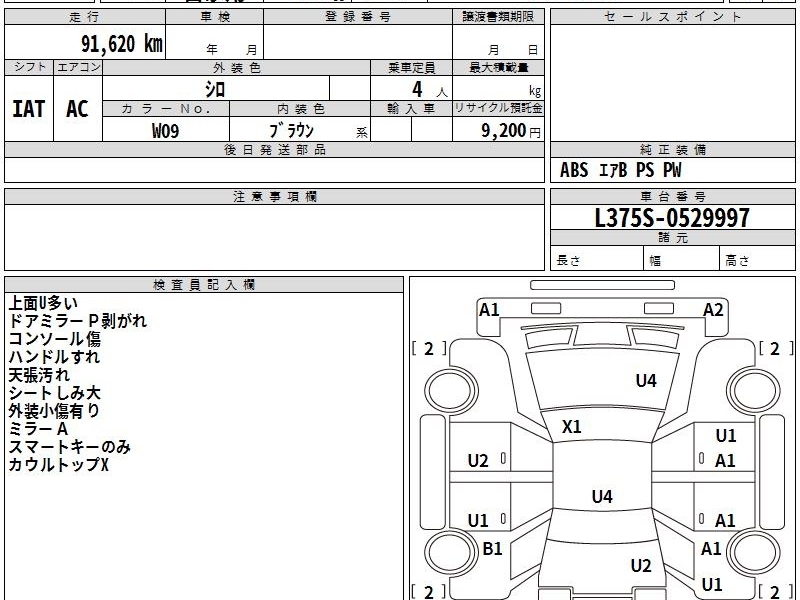Click the 高さ dimension cell
Image resolution: width=800 pixels, height=600 pixels.
[757, 259]
